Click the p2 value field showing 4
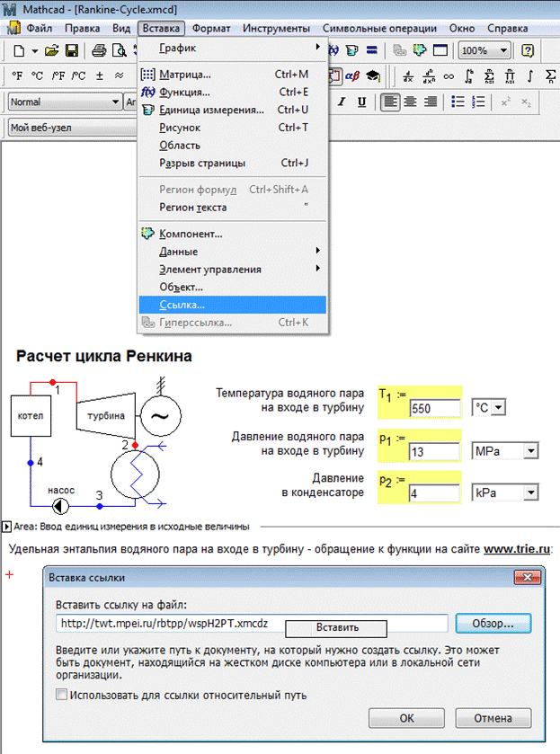The height and width of the screenshot is (754, 560). coord(435,493)
